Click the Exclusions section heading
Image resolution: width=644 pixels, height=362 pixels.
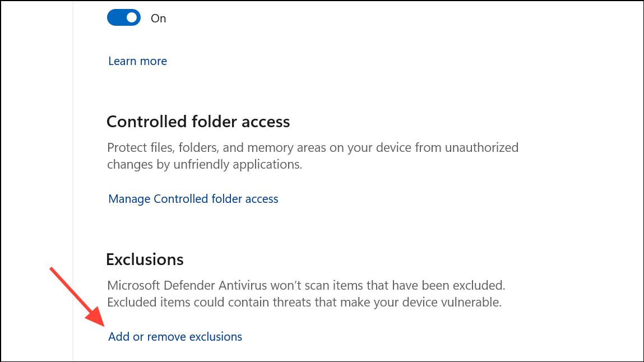point(145,259)
